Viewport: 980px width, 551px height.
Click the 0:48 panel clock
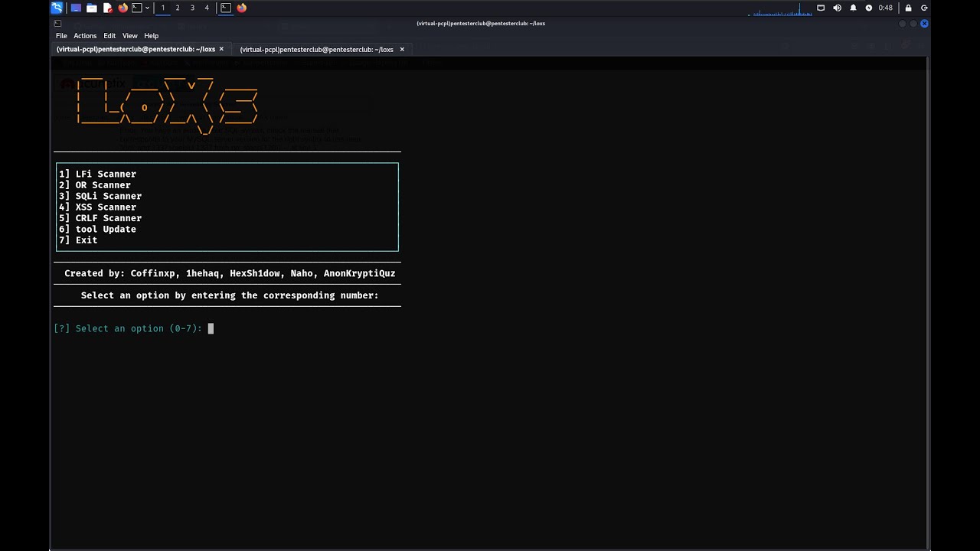coord(886,8)
